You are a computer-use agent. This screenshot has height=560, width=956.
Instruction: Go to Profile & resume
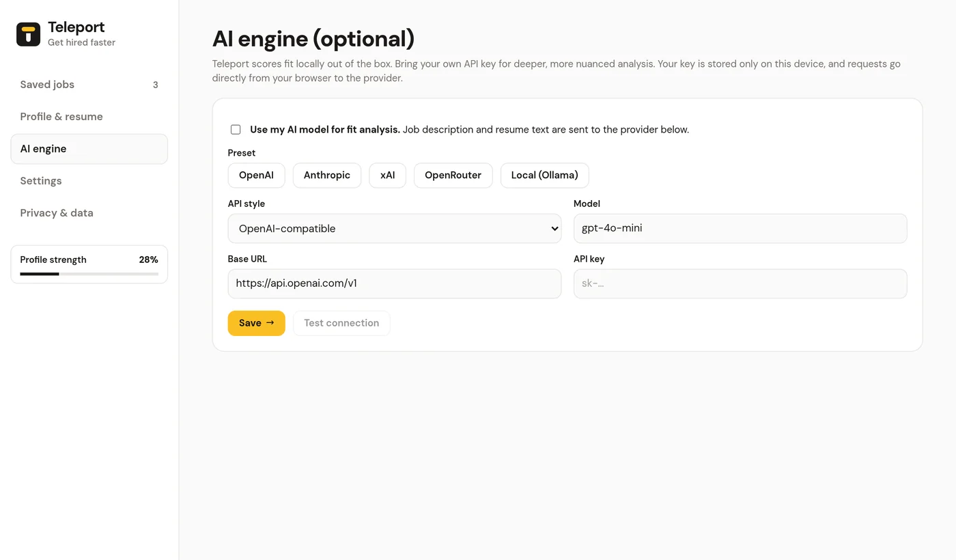tap(89, 117)
